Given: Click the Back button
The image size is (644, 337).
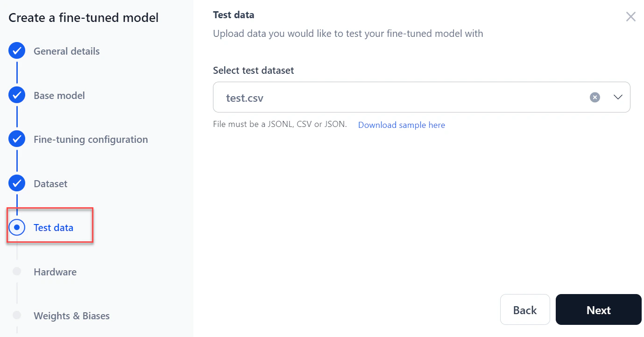Looking at the screenshot, I should pyautogui.click(x=525, y=309).
